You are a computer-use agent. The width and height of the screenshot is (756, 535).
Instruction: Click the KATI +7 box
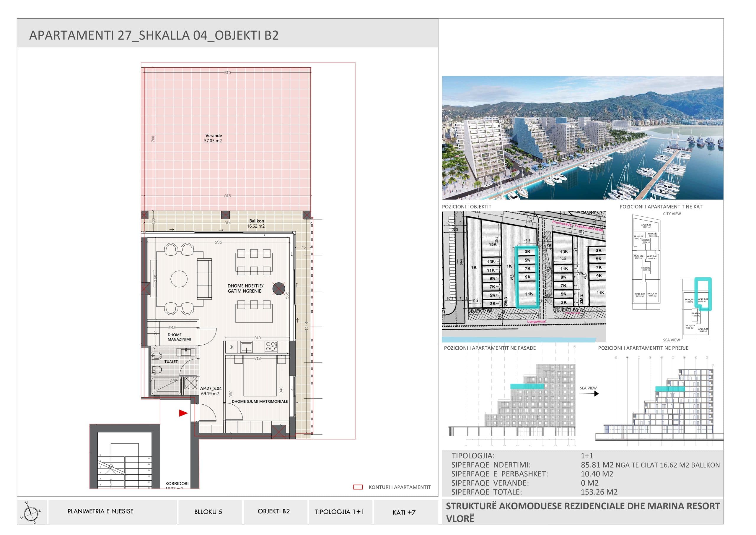pyautogui.click(x=406, y=512)
